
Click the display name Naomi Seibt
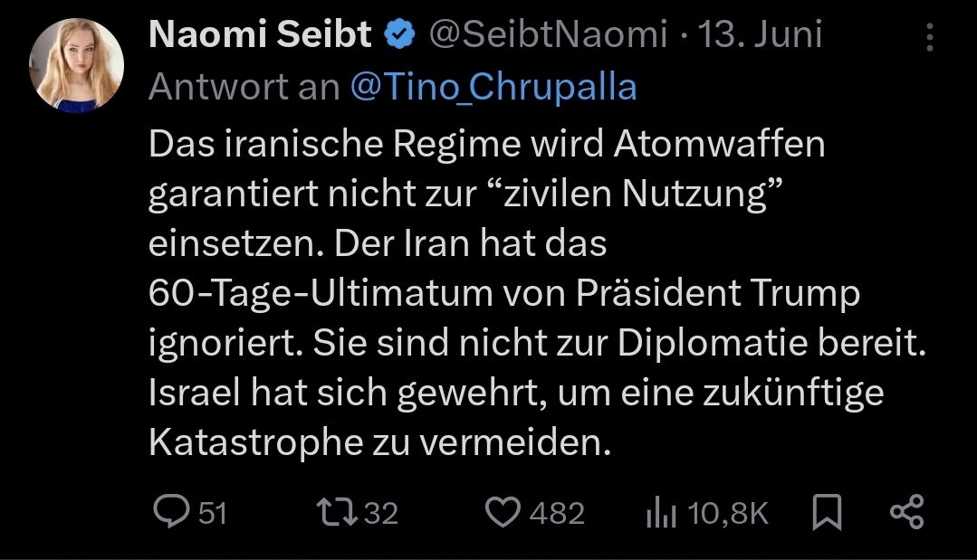point(259,35)
